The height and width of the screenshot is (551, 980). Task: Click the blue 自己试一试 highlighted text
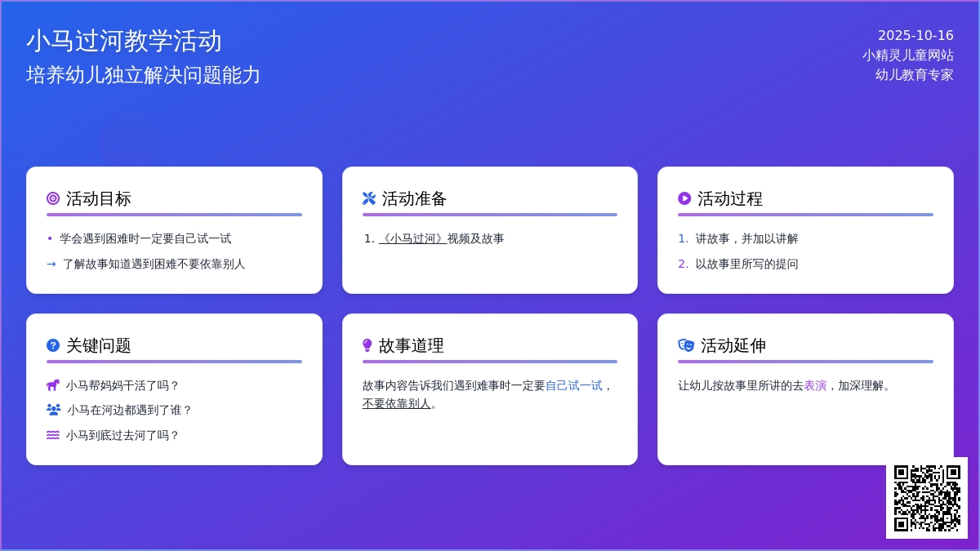pos(573,385)
